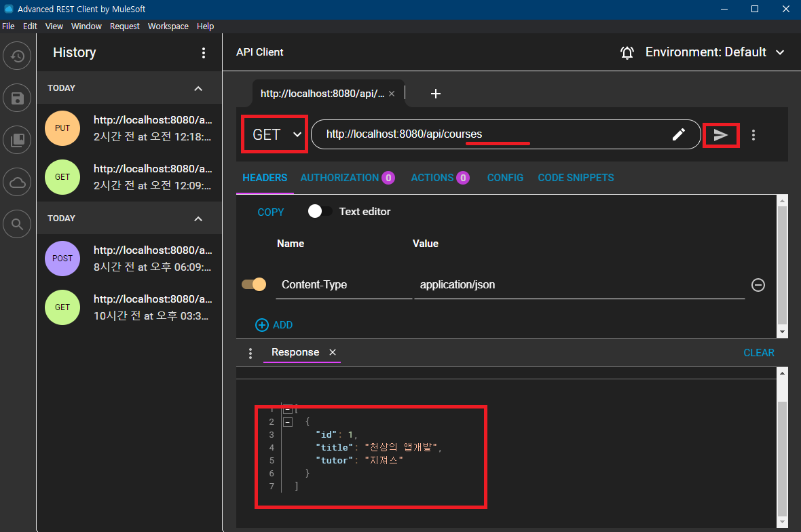Open the Window menu
Viewport: 801px width, 532px height.
pyautogui.click(x=86, y=26)
